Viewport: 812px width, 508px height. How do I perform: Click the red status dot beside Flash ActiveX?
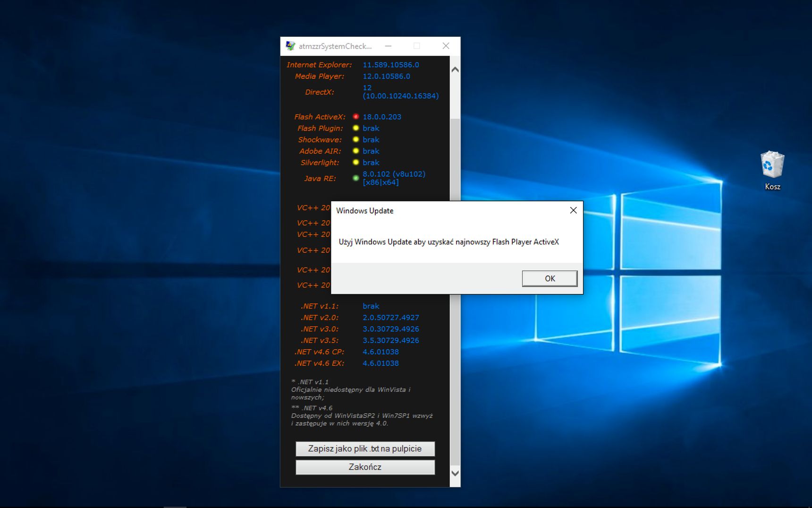[x=356, y=117]
